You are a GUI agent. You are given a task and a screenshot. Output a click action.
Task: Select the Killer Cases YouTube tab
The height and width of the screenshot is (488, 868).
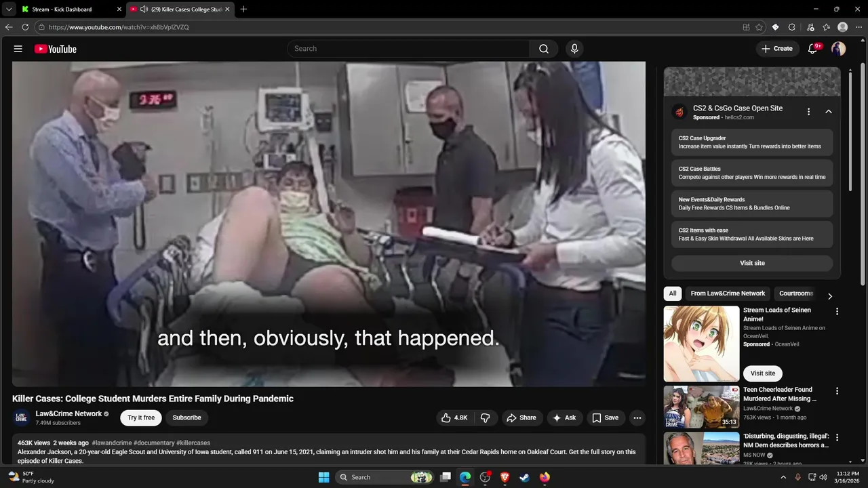pos(180,9)
